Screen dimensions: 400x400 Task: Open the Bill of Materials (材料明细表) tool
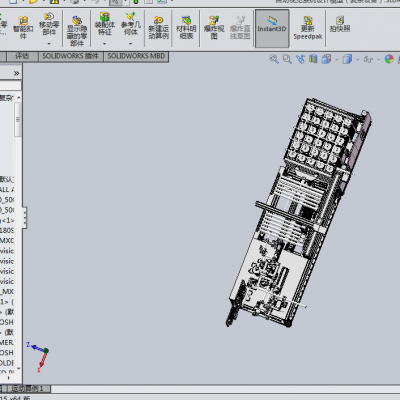[186, 28]
